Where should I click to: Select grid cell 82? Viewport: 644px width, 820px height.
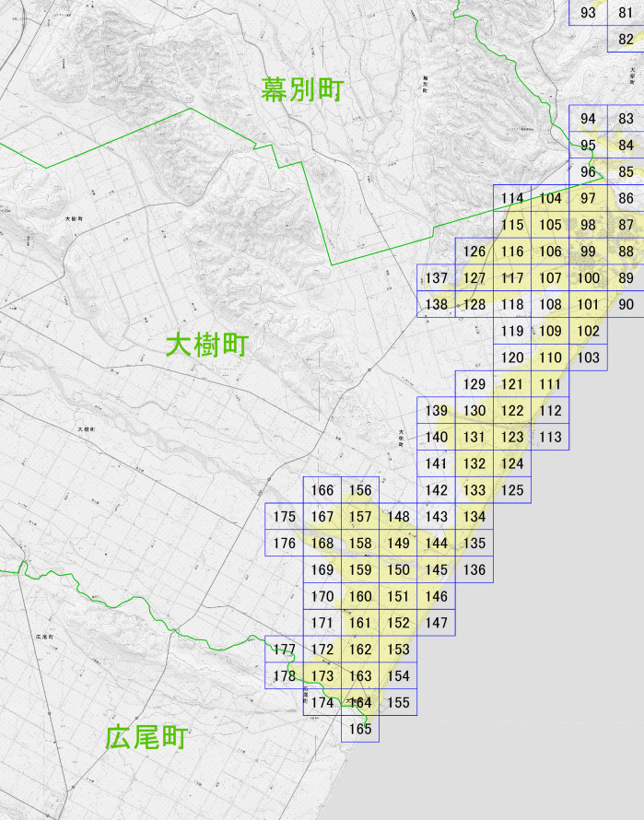(626, 40)
